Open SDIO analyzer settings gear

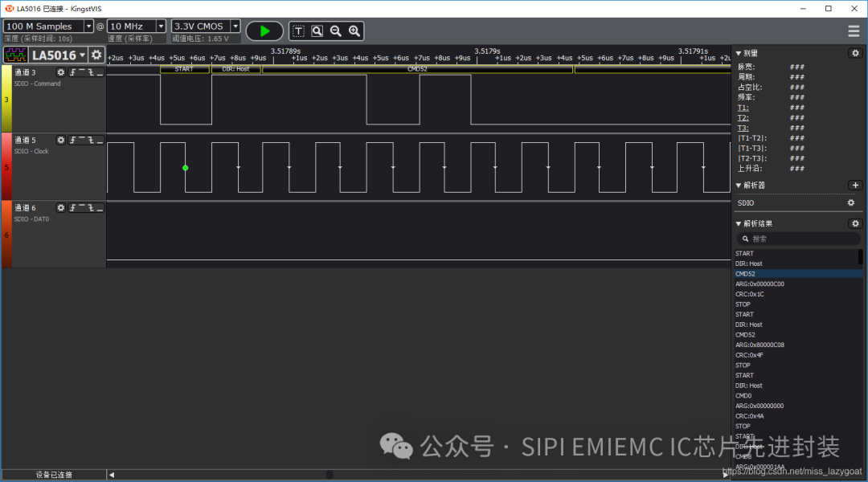[851, 203]
